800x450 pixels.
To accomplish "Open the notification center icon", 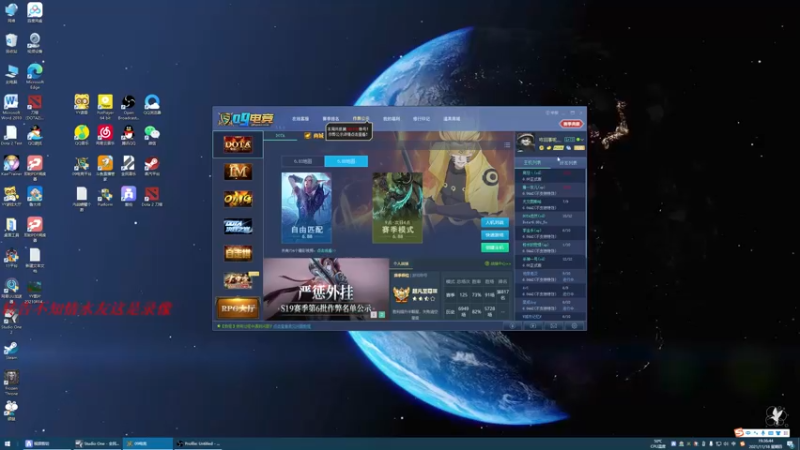I will 791,444.
